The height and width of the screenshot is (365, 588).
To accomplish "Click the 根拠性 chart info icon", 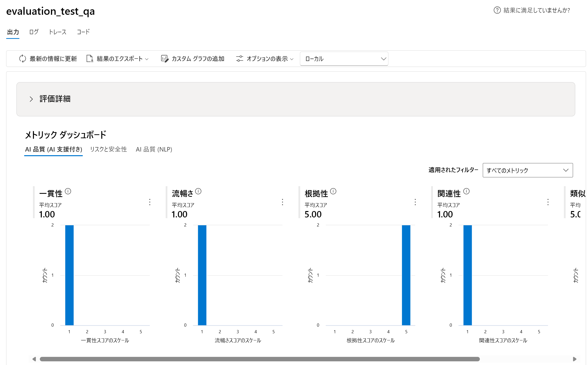I will pyautogui.click(x=334, y=191).
